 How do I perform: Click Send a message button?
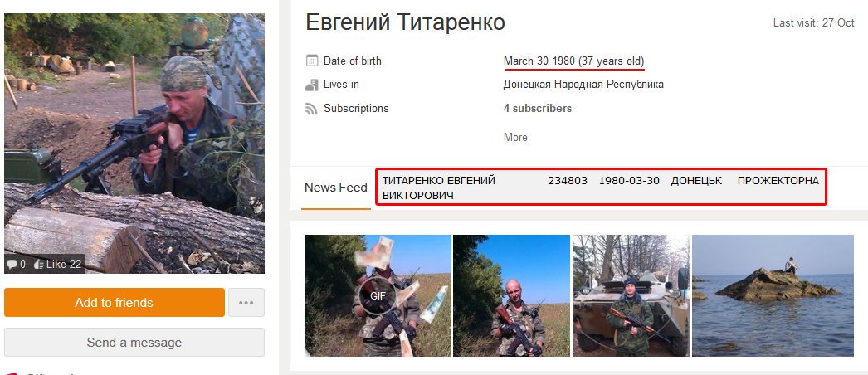134,343
